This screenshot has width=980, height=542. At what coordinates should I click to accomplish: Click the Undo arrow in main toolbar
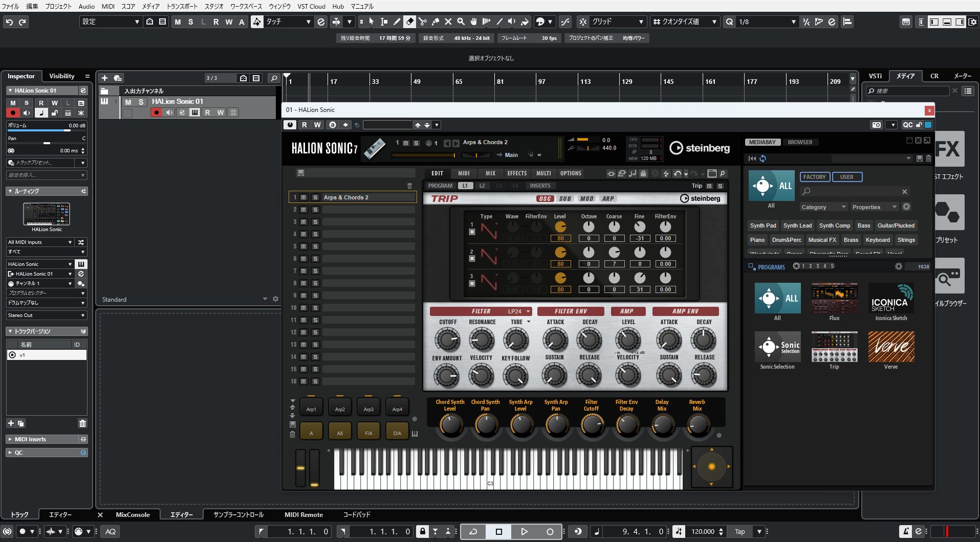(9, 22)
